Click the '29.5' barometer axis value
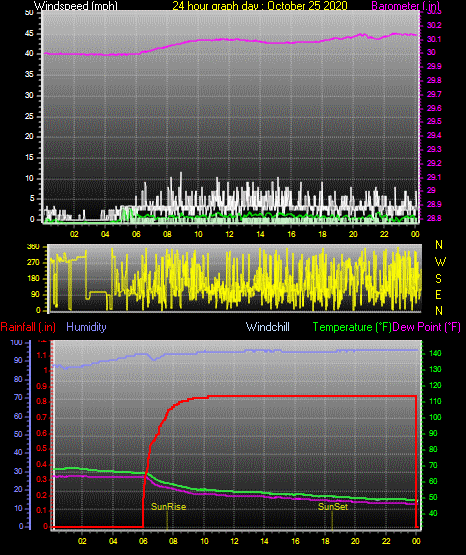This screenshot has width=466, height=555. pos(434,121)
